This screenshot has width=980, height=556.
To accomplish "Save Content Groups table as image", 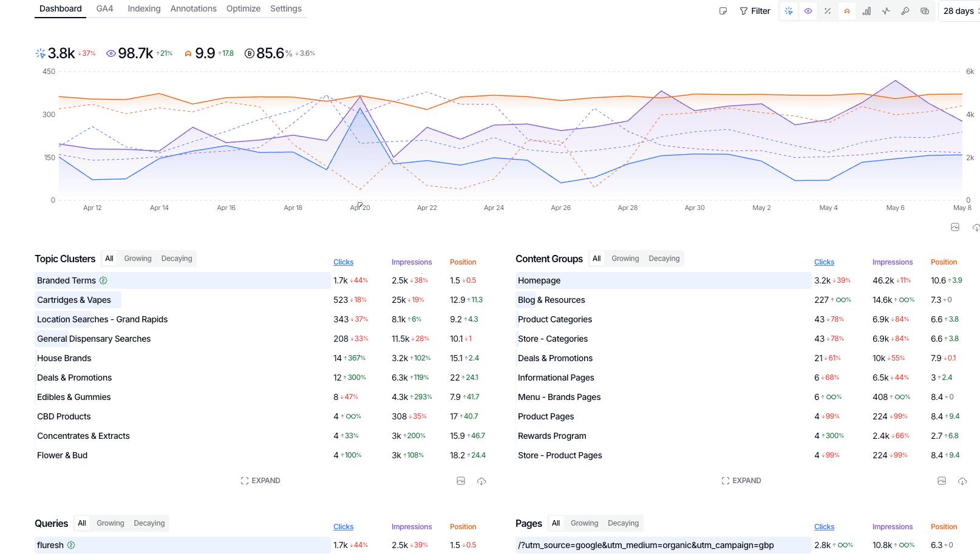I will [942, 481].
